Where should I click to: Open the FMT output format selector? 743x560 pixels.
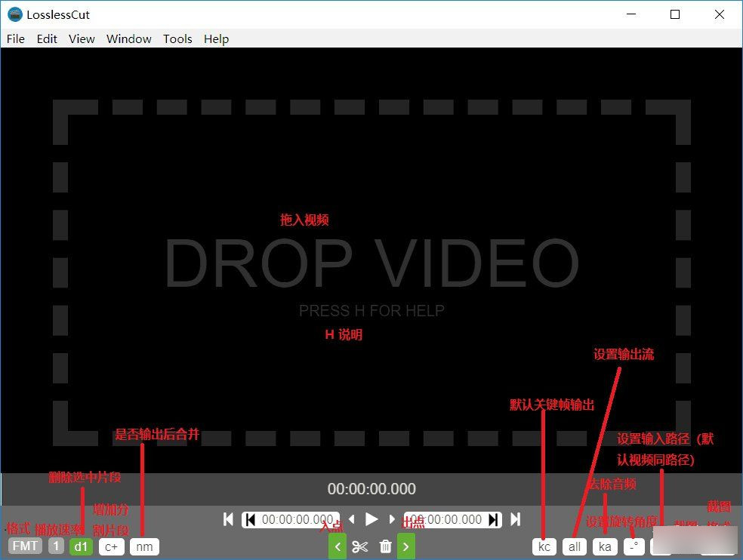(x=25, y=546)
